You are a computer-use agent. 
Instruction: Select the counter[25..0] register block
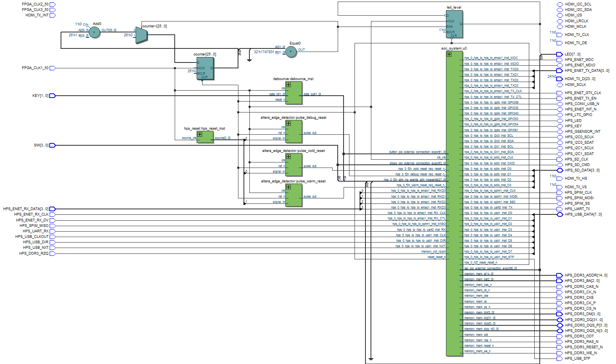(205, 68)
